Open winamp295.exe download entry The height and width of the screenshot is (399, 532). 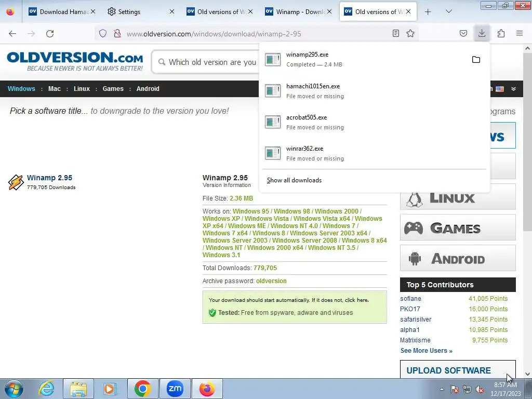point(365,59)
